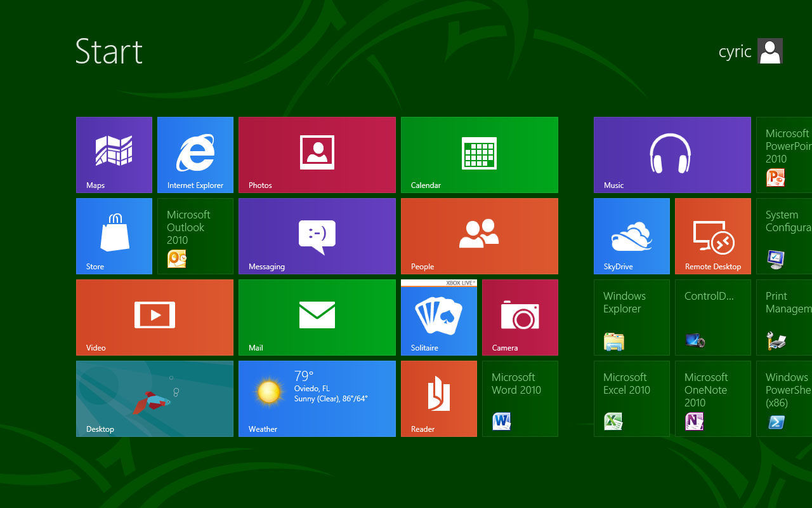Open the Maps tile
The width and height of the screenshot is (812, 508).
tap(114, 155)
